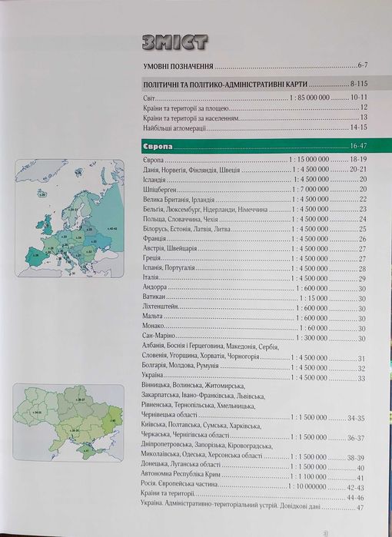Click 'Україна. Адміністративно-територіальний устрій. Довідкові дані' entry
The image size is (392, 537).
253,506
